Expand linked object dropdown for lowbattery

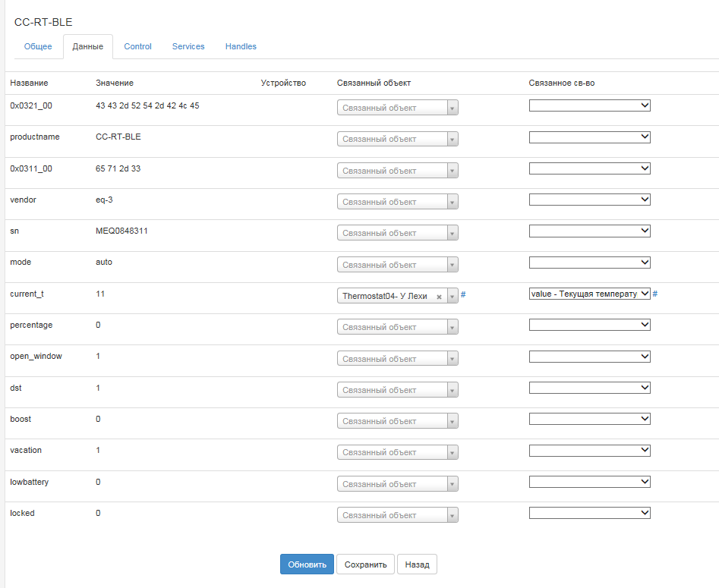[397, 484]
